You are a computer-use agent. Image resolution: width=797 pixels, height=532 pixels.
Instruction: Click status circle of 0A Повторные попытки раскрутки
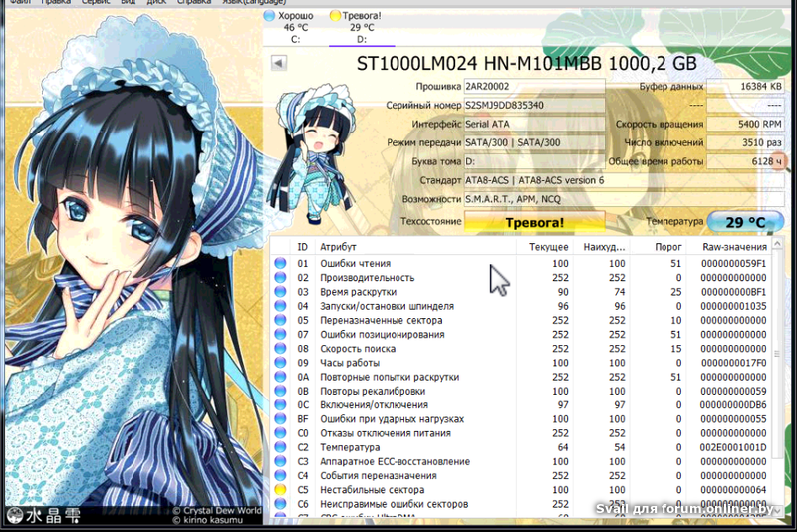pos(280,377)
